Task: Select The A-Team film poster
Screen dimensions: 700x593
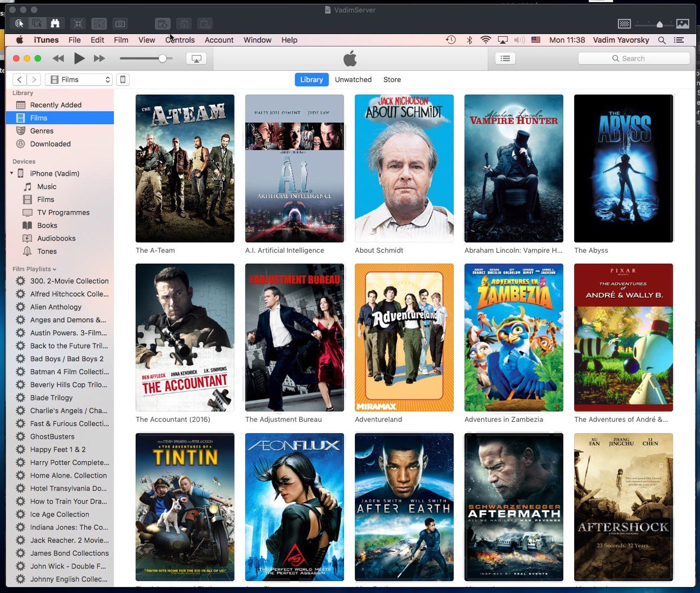Action: pos(185,168)
